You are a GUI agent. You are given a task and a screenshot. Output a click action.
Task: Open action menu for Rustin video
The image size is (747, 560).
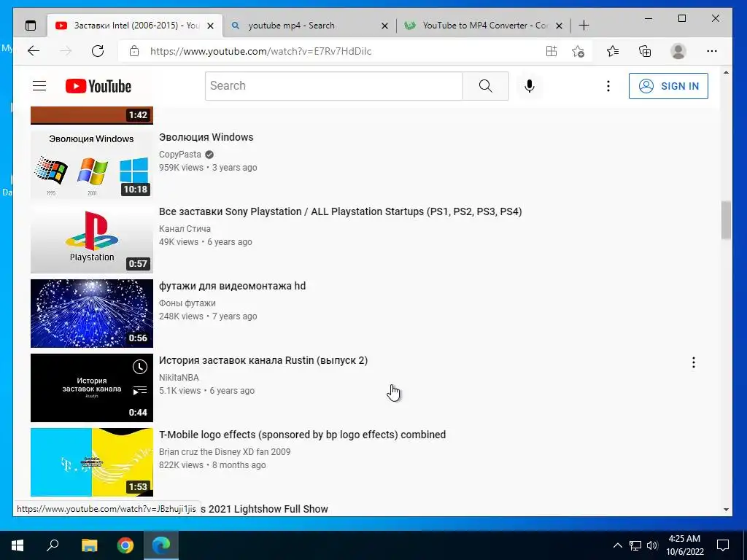693,363
